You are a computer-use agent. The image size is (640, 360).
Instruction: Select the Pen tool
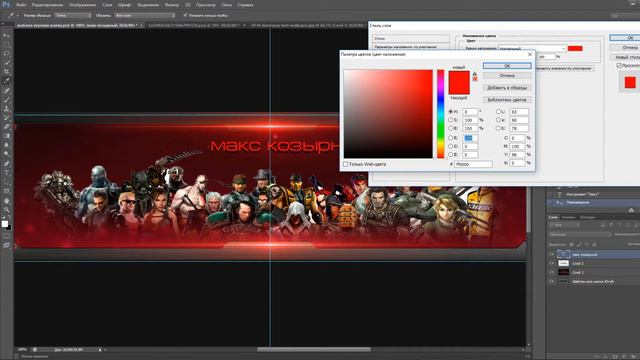[6, 163]
